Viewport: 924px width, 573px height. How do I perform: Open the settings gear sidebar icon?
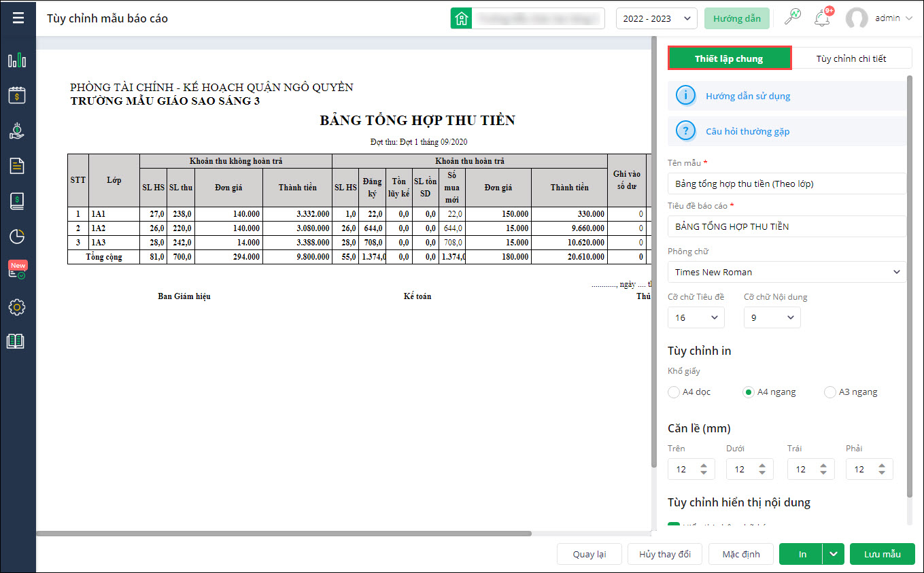pyautogui.click(x=17, y=307)
